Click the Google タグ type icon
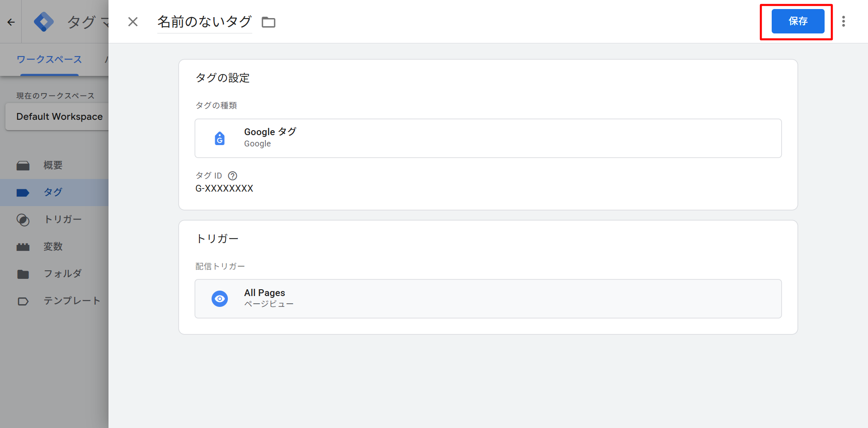 pos(220,138)
